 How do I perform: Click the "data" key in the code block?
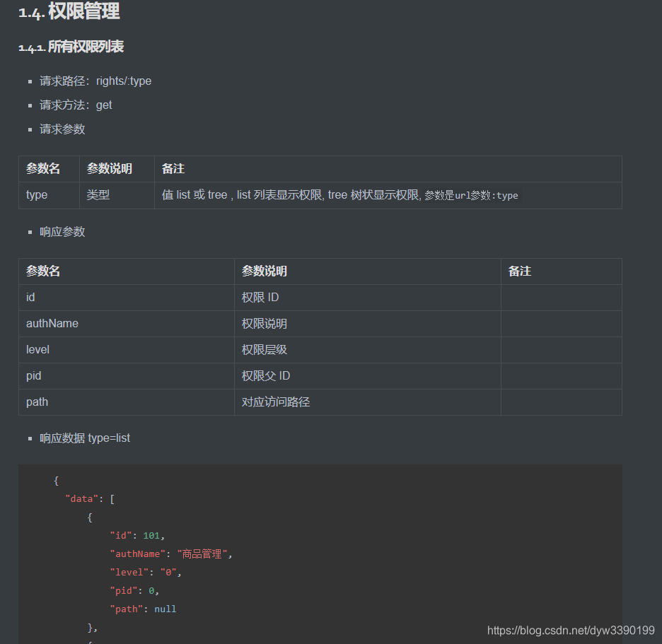coord(81,498)
